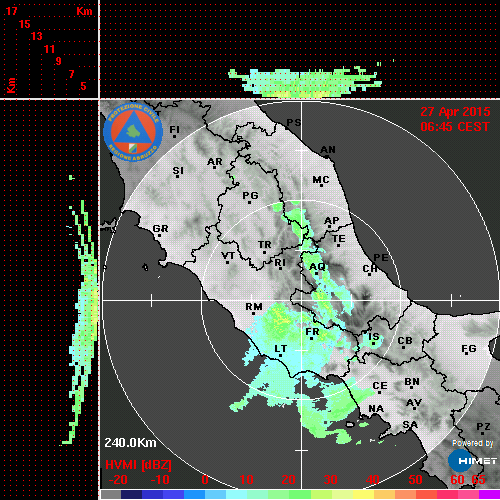Image resolution: width=500 pixels, height=500 pixels.
Task: Click the 17 km height scale label
Action: (11, 11)
